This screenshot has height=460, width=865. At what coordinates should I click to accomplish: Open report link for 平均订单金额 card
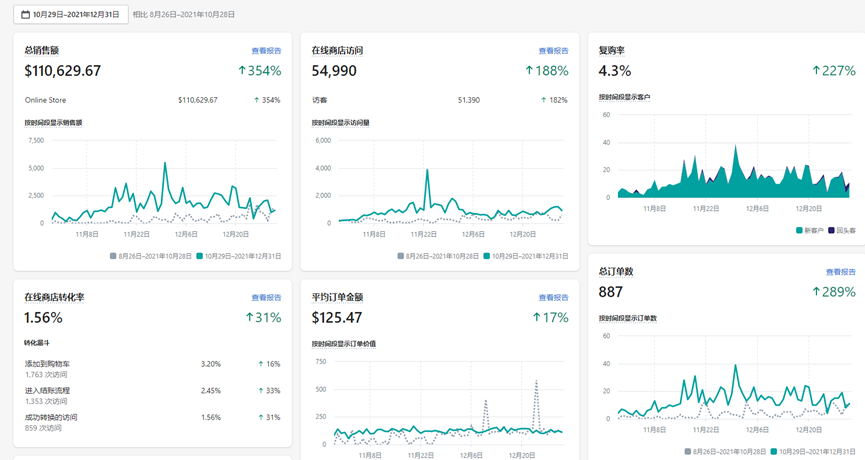(553, 297)
